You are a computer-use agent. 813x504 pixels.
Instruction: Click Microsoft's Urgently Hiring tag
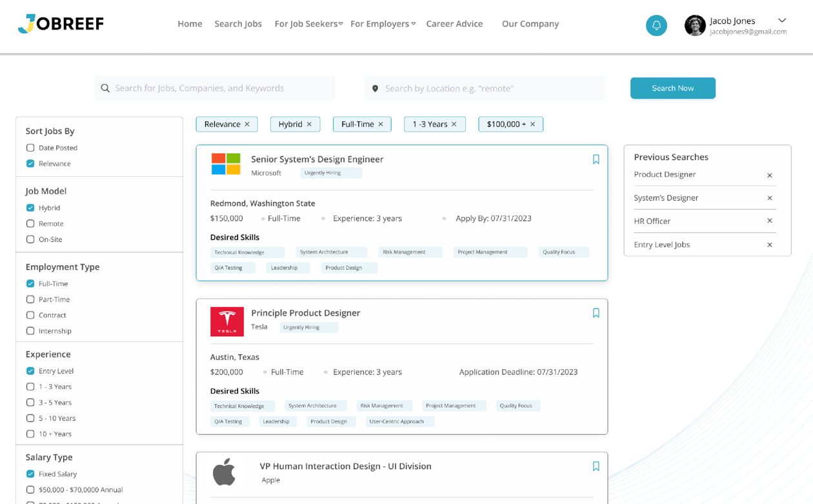[x=331, y=173]
